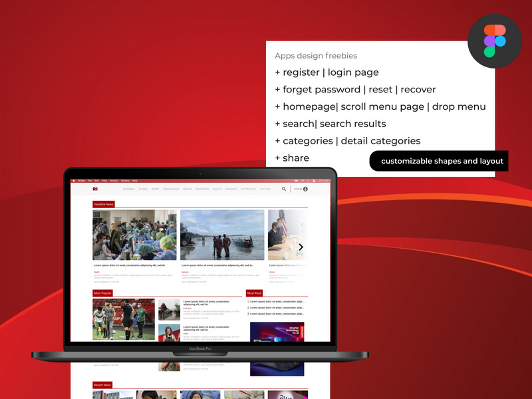Open the search magnifier icon
Image resolution: width=532 pixels, height=399 pixels.
pyautogui.click(x=284, y=189)
